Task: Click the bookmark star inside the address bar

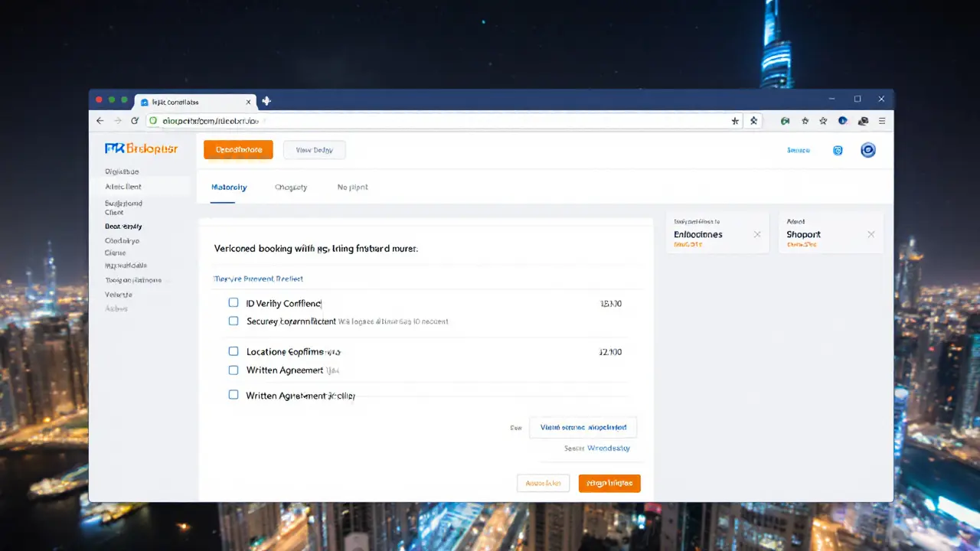Action: pos(735,121)
